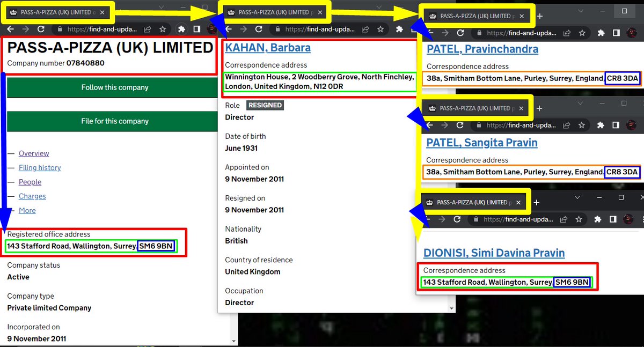644x347 pixels.
Task: Share the Dionisi page
Action: point(563,219)
